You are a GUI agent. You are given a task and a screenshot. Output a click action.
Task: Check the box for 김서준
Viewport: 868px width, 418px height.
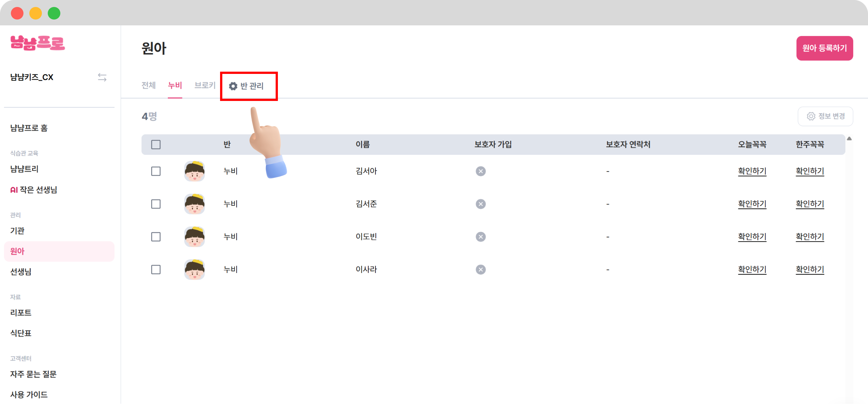(156, 204)
